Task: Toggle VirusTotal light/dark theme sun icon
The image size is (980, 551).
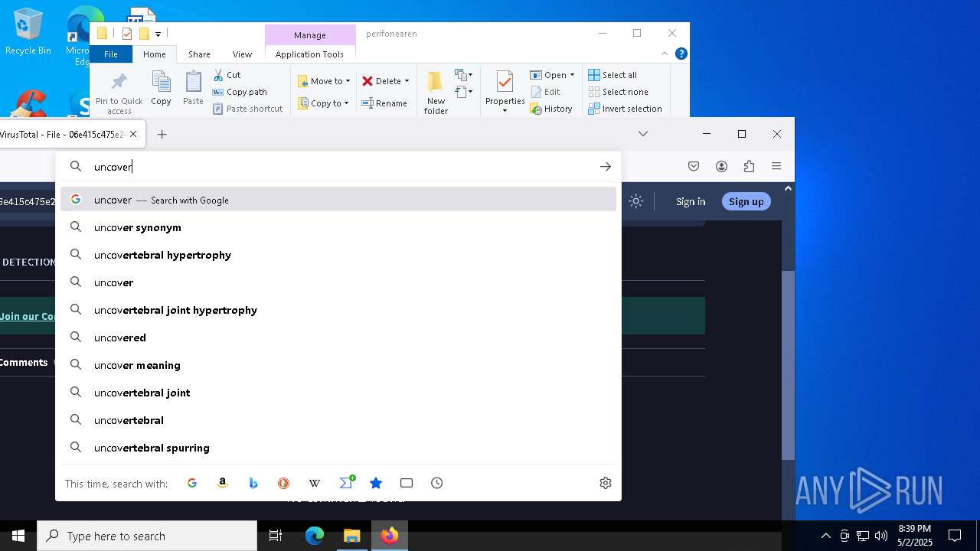Action: pos(635,201)
